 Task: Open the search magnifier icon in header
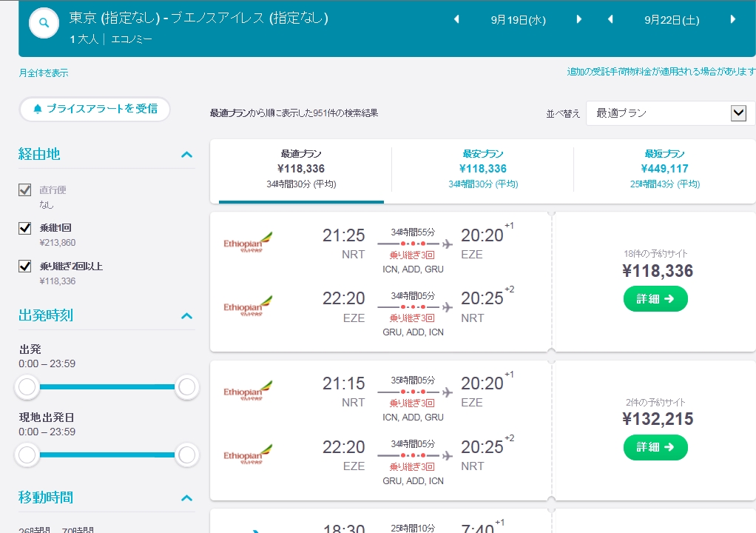coord(44,23)
